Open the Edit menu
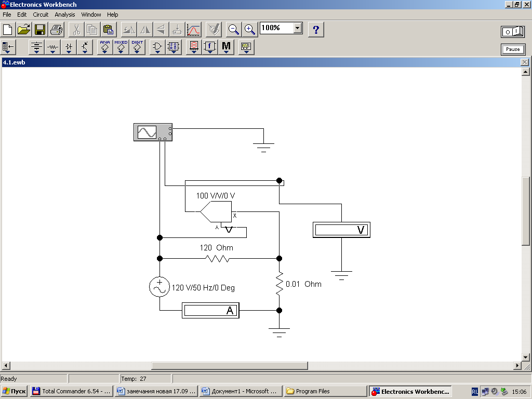Viewport: 532px width, 399px height. coord(22,15)
